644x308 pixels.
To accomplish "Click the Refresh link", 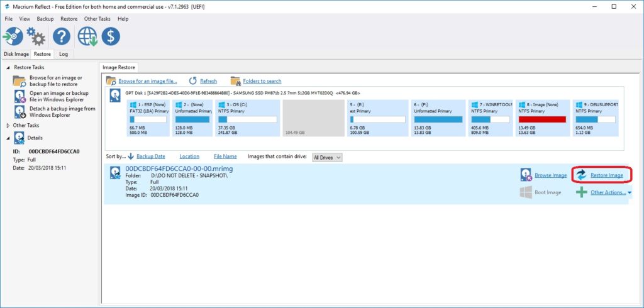I will 209,81.
